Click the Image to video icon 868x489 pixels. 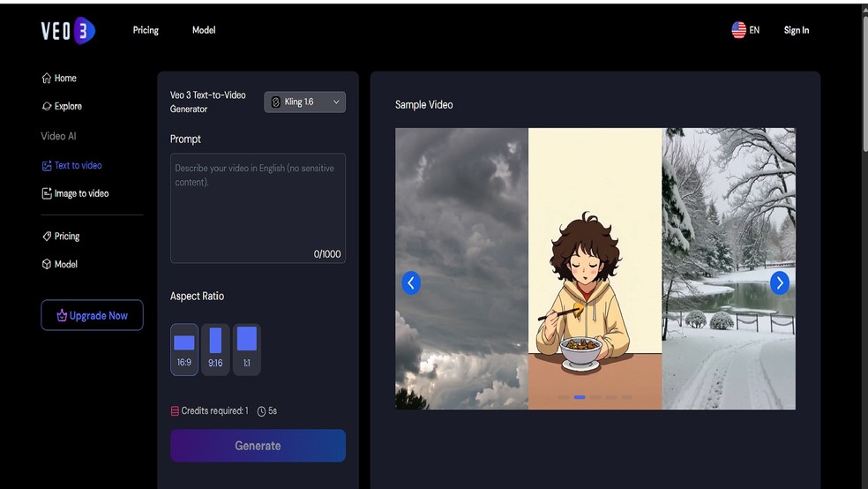[x=47, y=193]
